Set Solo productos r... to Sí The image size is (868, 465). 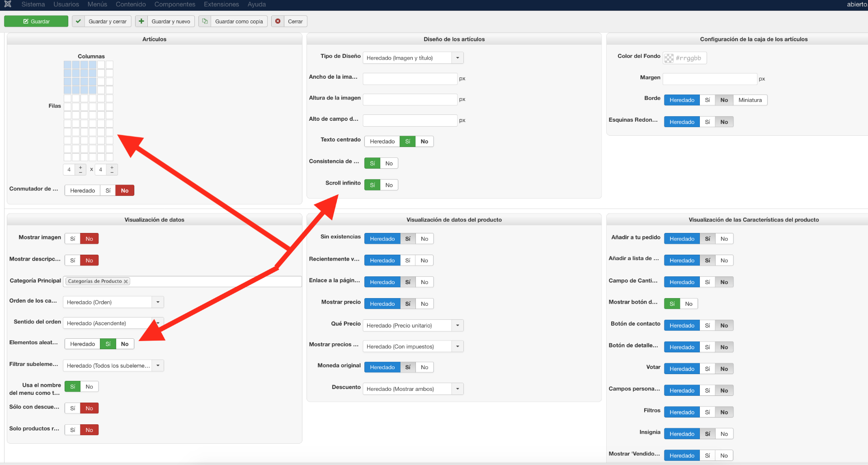click(x=72, y=430)
